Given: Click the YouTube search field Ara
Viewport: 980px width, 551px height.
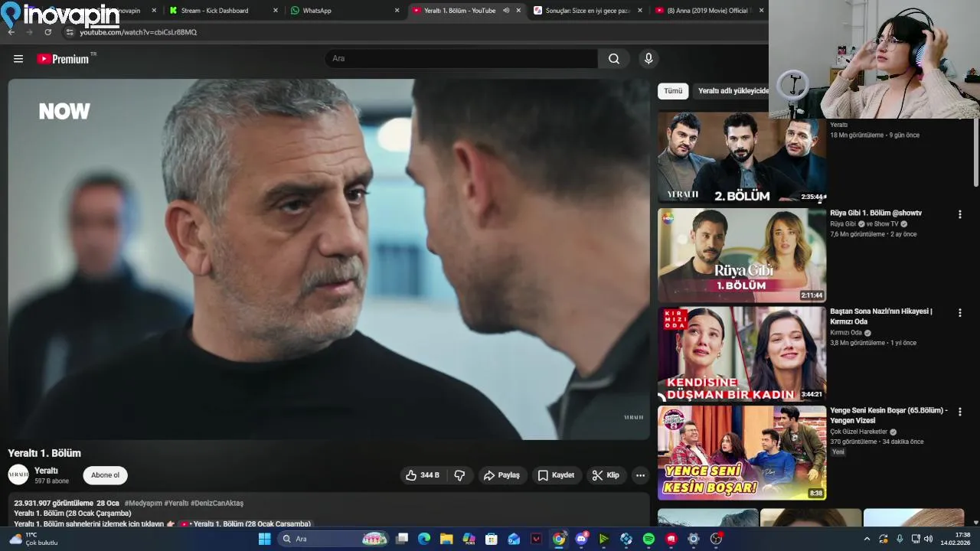Looking at the screenshot, I should (x=462, y=59).
